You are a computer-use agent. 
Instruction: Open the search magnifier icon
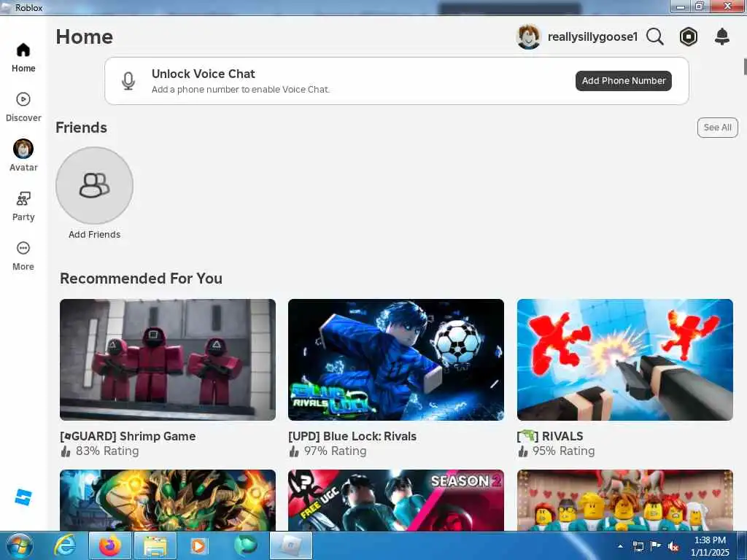click(x=655, y=36)
